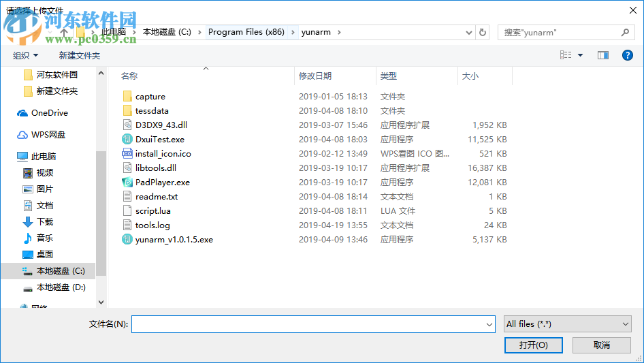Sort by 修改日期 column header
This screenshot has height=363, width=644.
coord(315,76)
